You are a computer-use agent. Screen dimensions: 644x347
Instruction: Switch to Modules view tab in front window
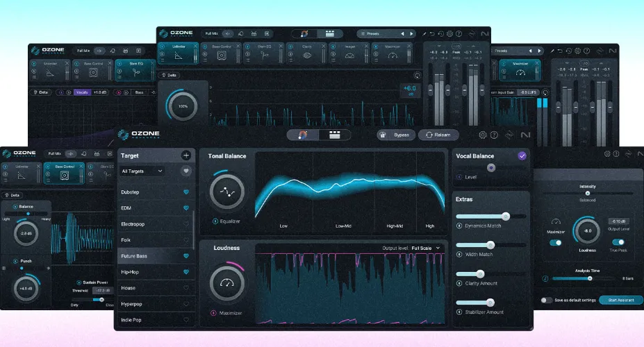click(334, 135)
